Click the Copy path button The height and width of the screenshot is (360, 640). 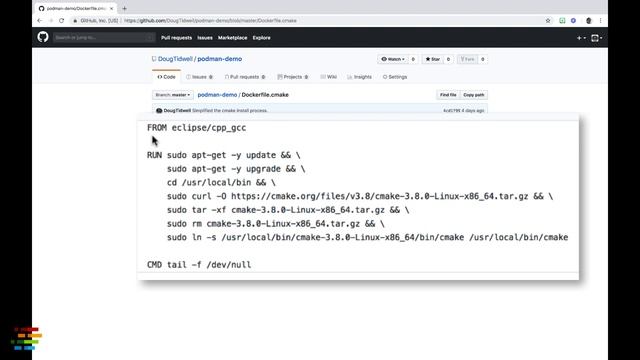click(473, 95)
